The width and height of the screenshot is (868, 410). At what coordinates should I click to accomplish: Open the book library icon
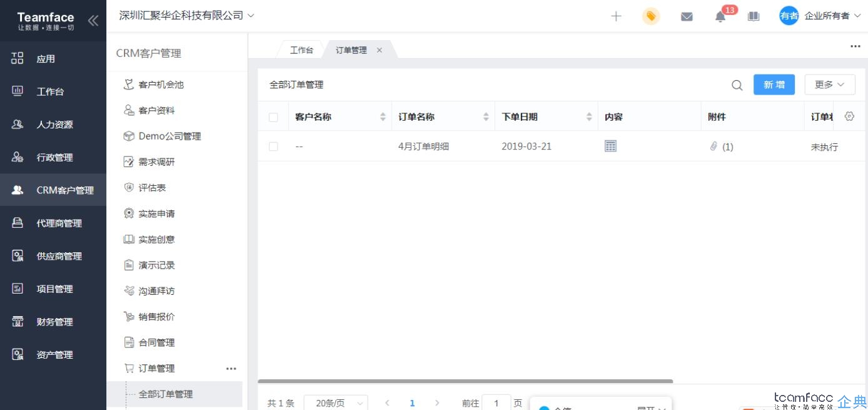point(754,16)
